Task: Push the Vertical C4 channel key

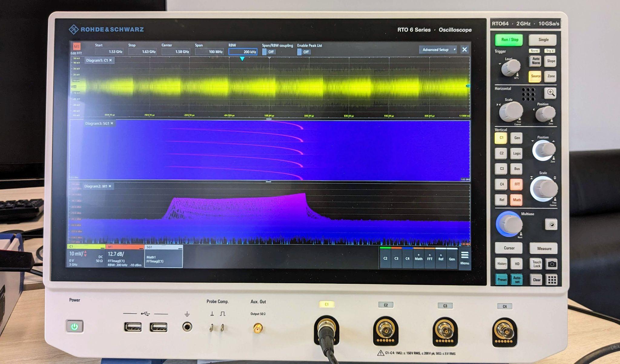Action: pos(501,184)
